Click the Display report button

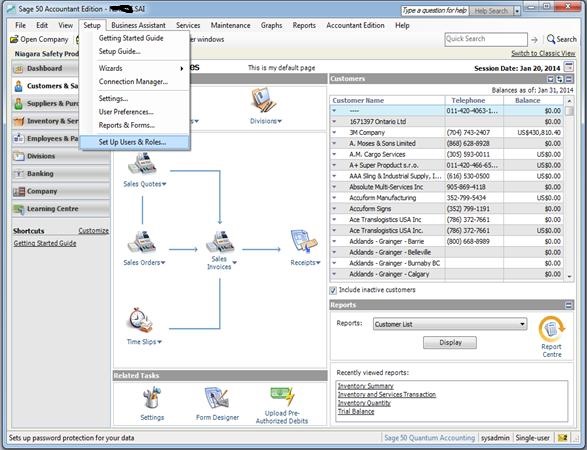450,343
